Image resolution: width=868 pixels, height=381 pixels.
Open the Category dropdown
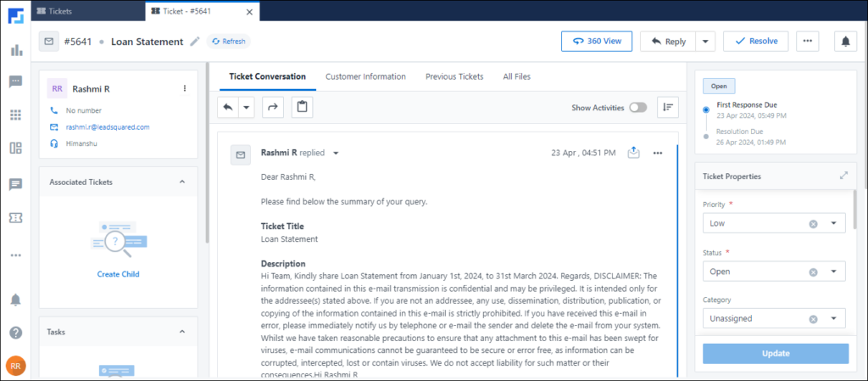[x=834, y=319]
